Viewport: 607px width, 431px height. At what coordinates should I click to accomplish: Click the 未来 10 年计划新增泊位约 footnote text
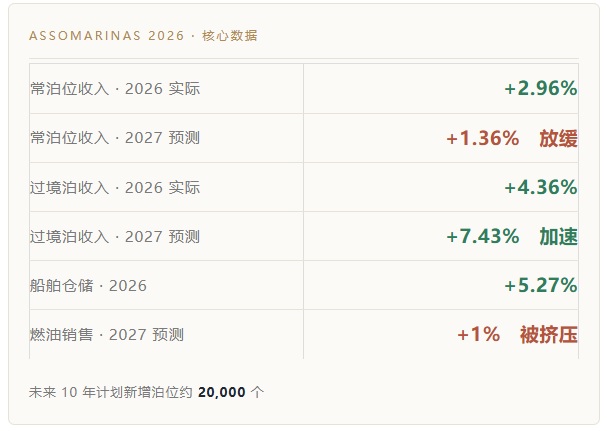coord(111,392)
